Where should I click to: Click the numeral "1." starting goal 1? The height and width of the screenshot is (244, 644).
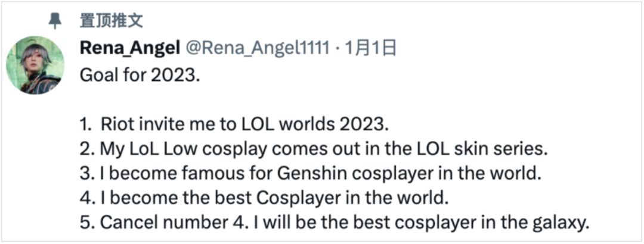point(85,125)
